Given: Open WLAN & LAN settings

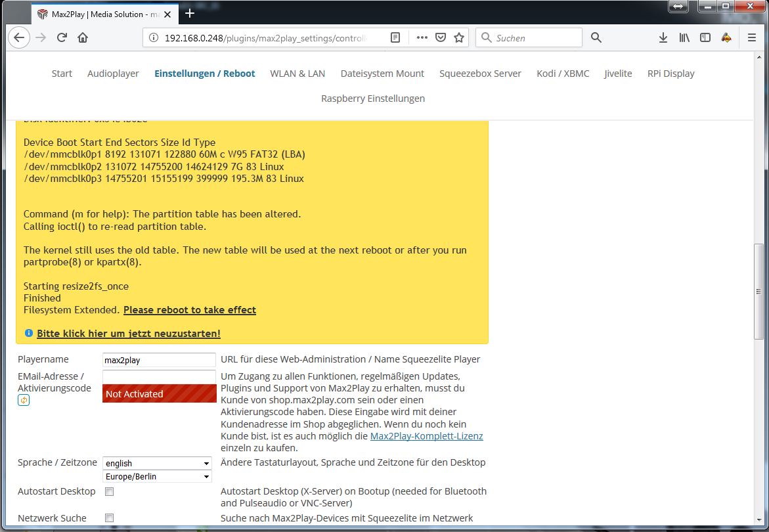Looking at the screenshot, I should tap(297, 74).
